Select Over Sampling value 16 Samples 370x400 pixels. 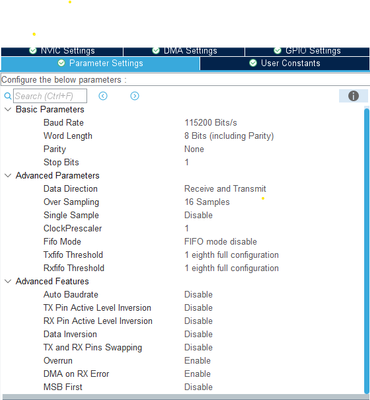[207, 202]
